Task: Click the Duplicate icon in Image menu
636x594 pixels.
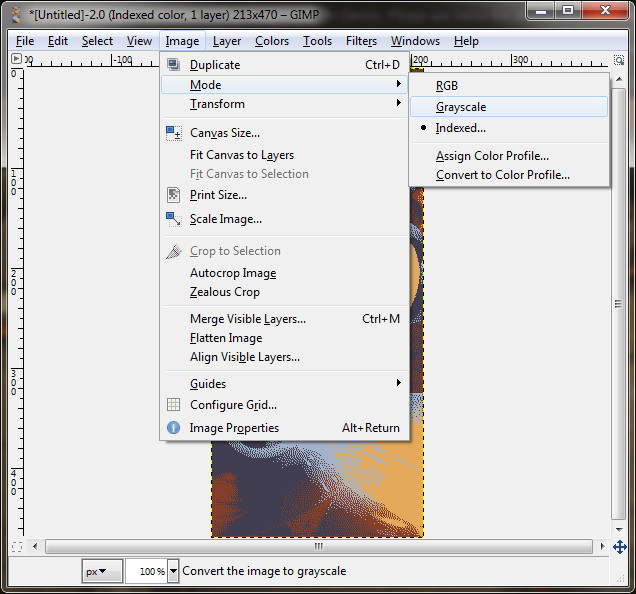Action: tap(174, 65)
